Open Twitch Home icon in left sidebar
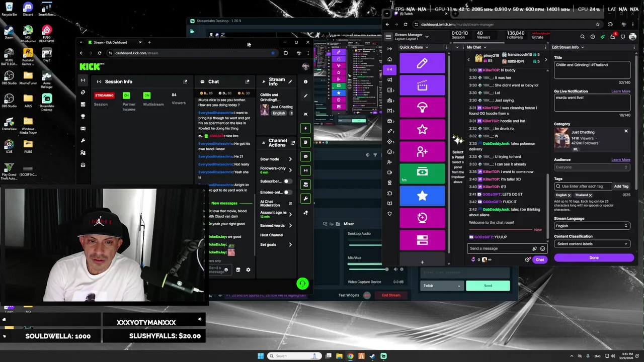 tap(389, 59)
